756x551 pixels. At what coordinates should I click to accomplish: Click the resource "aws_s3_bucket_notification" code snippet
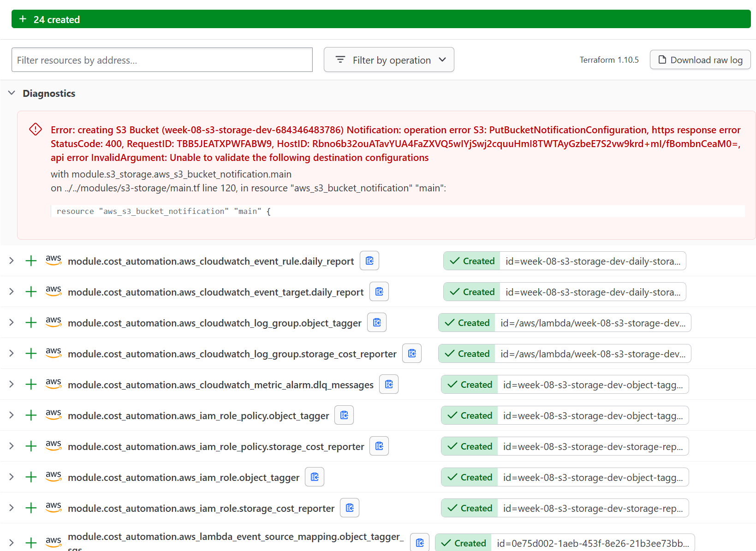398,211
